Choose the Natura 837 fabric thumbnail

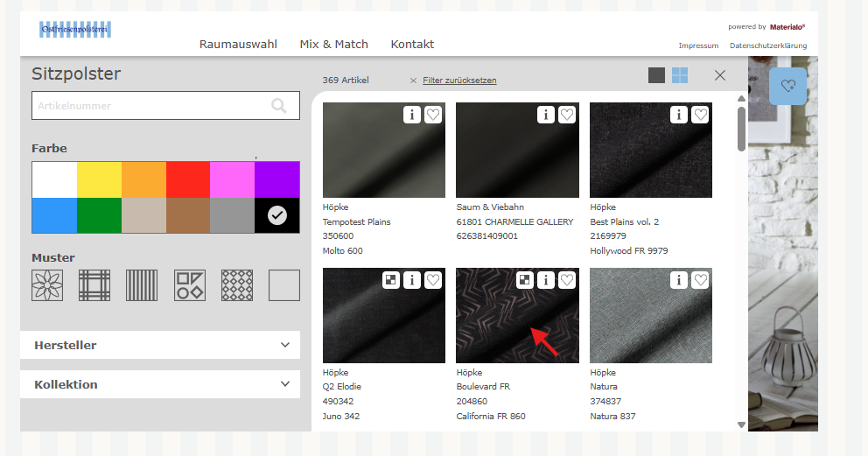[x=651, y=315]
